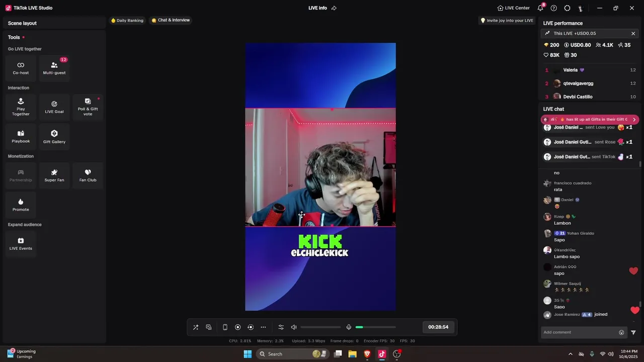
Task: Open the Super Fan tool
Action: [54, 175]
